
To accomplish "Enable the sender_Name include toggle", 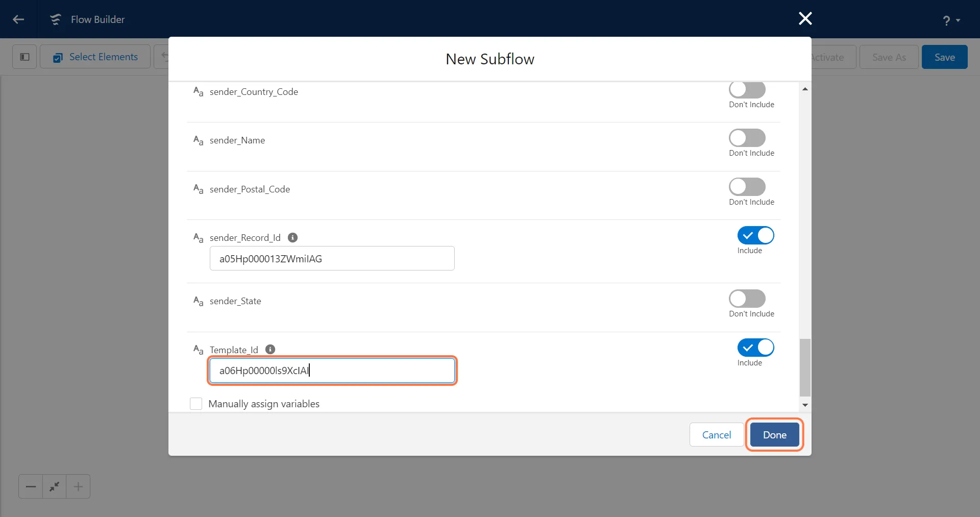I will pos(747,138).
